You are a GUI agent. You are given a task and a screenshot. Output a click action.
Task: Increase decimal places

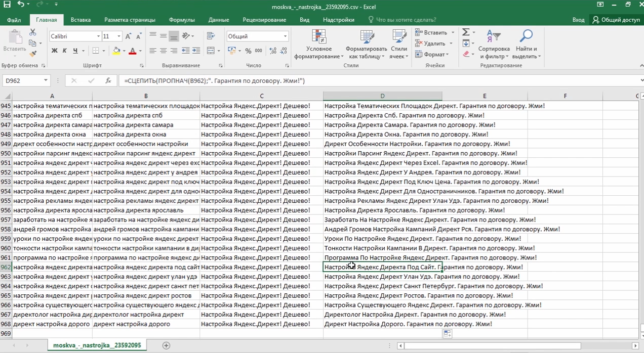pos(273,51)
